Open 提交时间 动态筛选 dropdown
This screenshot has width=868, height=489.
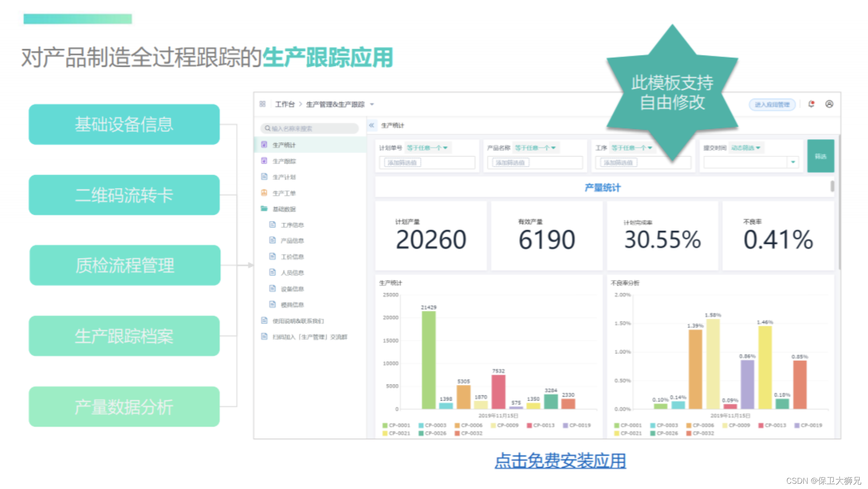[746, 148]
